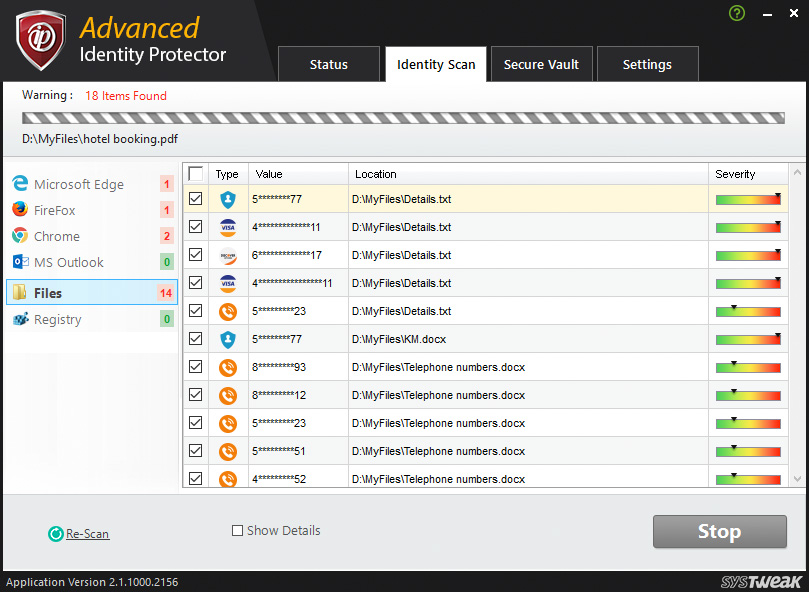Click '18 Items Found' warning text
The height and width of the screenshot is (592, 809).
tap(126, 95)
